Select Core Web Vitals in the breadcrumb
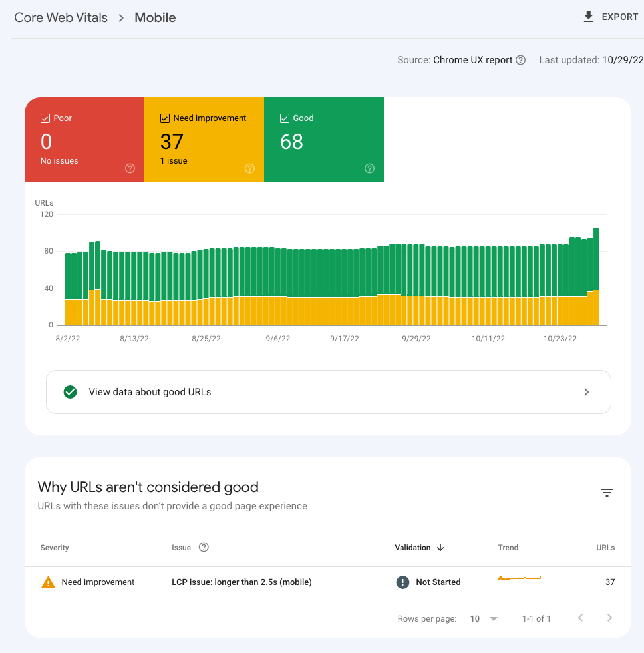Screen dimensions: 644x653 pos(60,17)
